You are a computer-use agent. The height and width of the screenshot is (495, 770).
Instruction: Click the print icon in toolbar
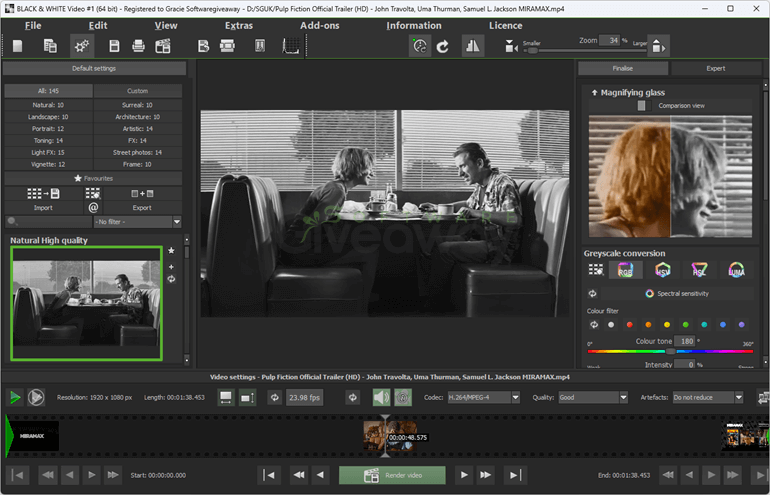138,46
